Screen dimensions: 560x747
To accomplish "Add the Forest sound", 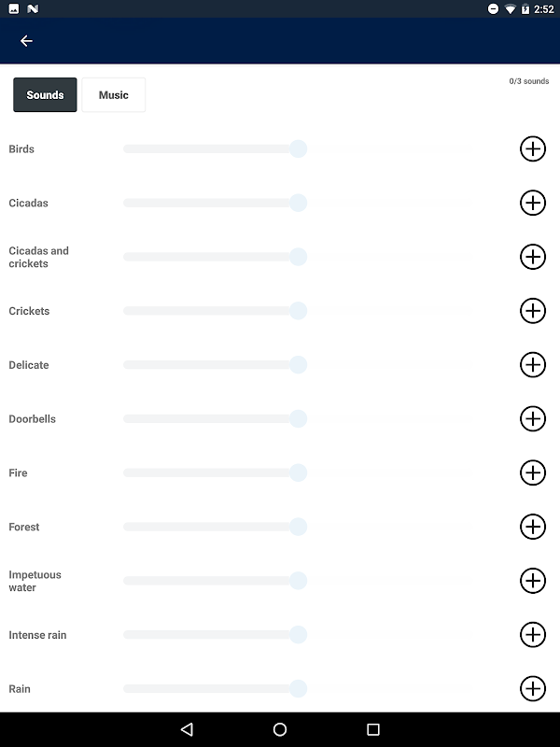I will (x=532, y=527).
